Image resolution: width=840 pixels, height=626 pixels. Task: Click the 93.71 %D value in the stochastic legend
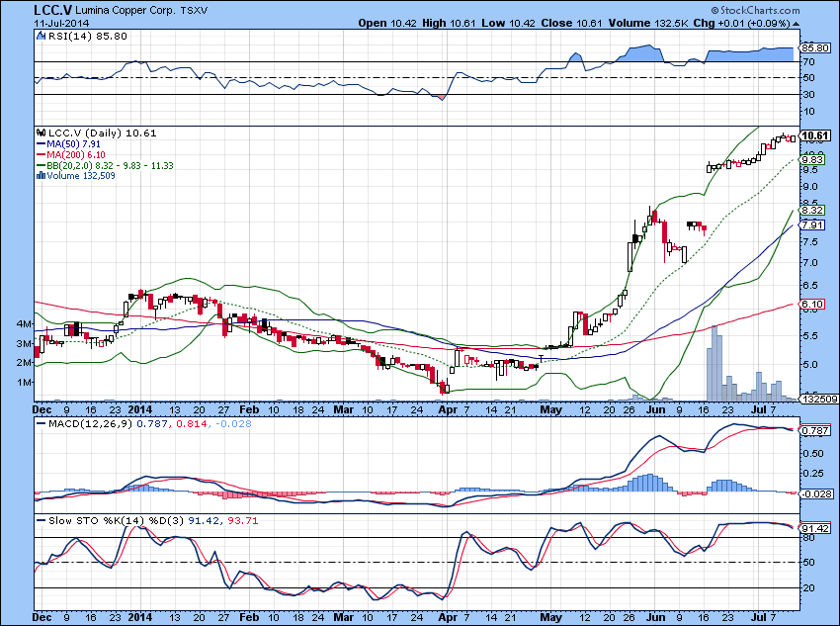(x=243, y=520)
